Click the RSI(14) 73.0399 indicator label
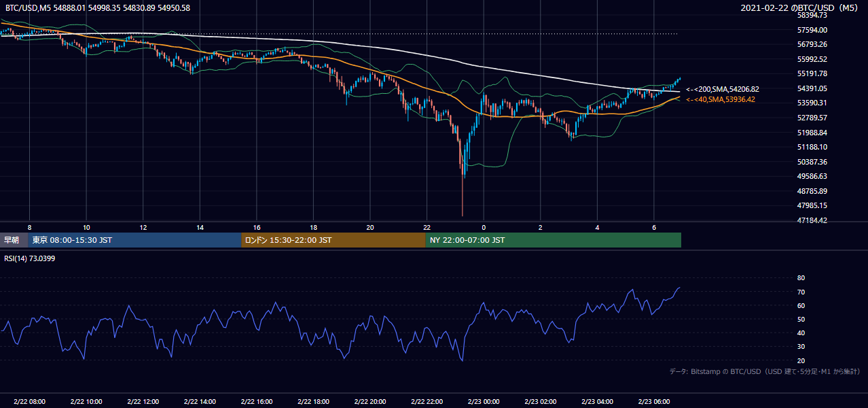 click(x=31, y=258)
